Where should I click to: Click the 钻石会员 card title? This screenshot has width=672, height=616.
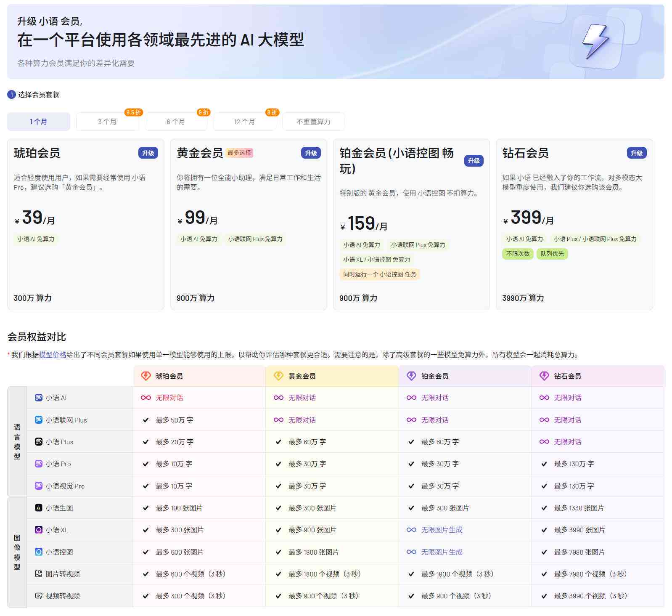(526, 153)
